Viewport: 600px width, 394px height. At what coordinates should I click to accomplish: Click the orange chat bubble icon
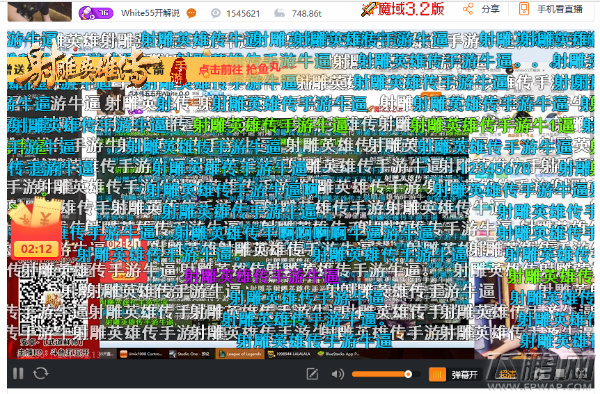191,14
